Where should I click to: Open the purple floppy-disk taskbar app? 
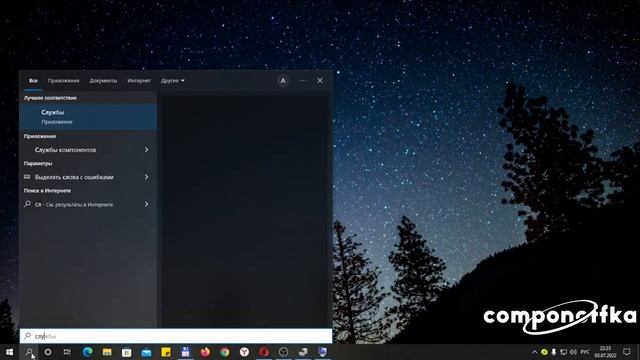point(185,352)
